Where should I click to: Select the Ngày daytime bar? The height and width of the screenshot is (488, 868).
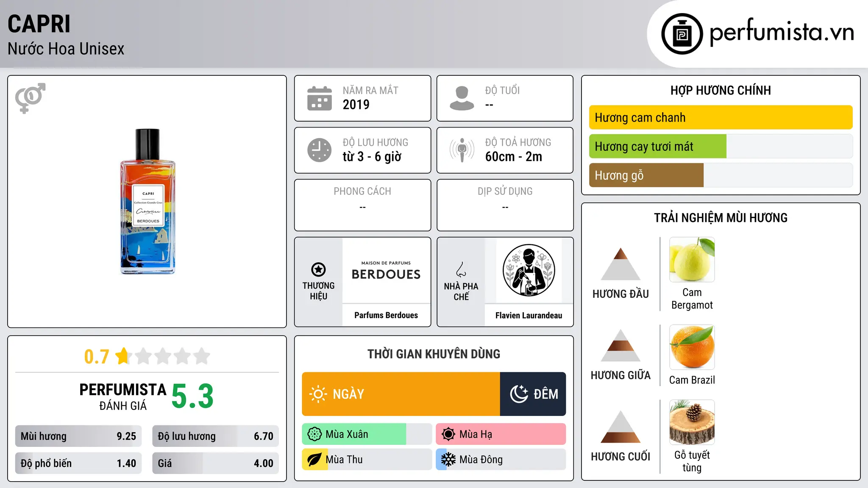click(x=401, y=394)
